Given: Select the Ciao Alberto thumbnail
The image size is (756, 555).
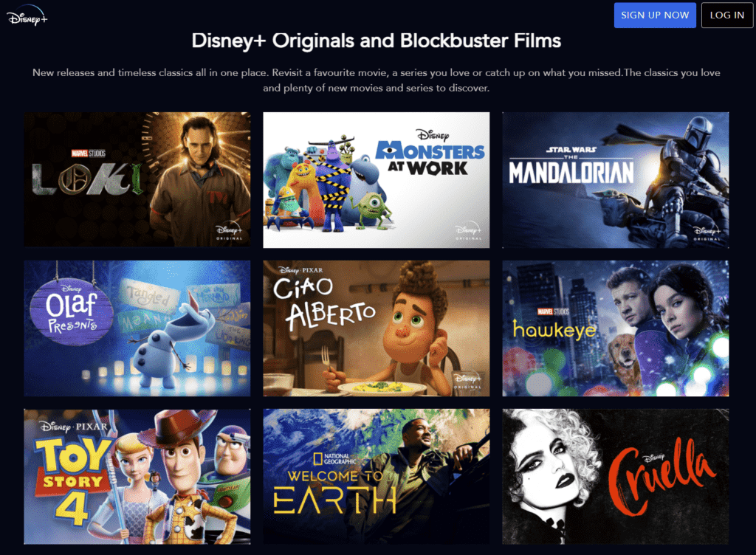Looking at the screenshot, I should (x=376, y=328).
